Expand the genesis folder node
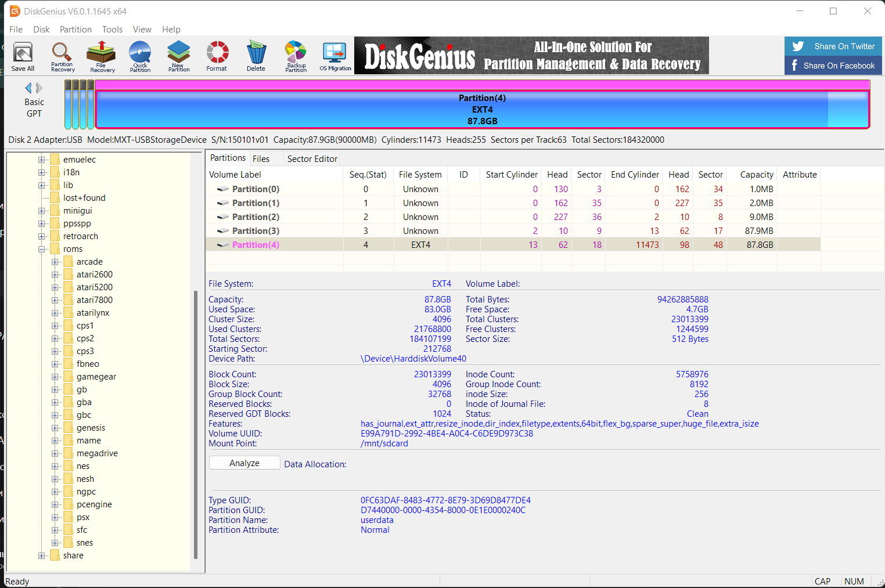Screen dimensions: 885x588 pos(55,428)
